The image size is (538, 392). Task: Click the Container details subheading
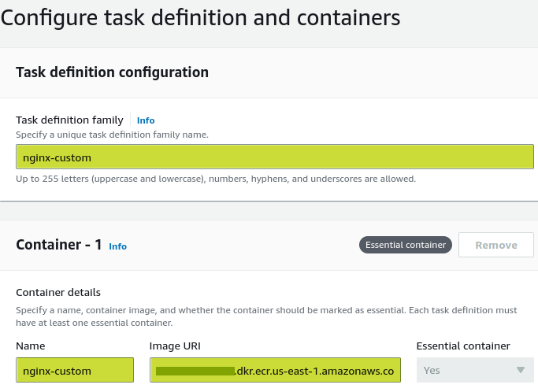tap(58, 293)
